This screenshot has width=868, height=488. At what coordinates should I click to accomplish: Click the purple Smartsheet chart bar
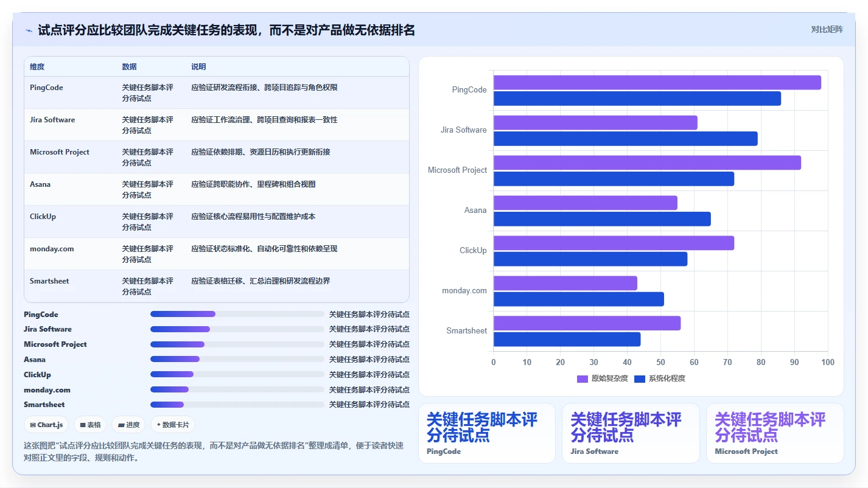pyautogui.click(x=587, y=323)
